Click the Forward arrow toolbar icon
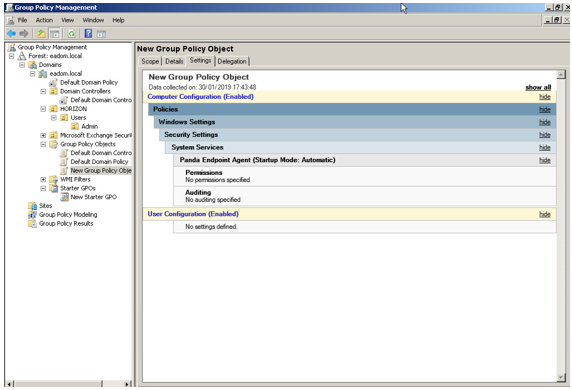The image size is (572, 390). (24, 34)
